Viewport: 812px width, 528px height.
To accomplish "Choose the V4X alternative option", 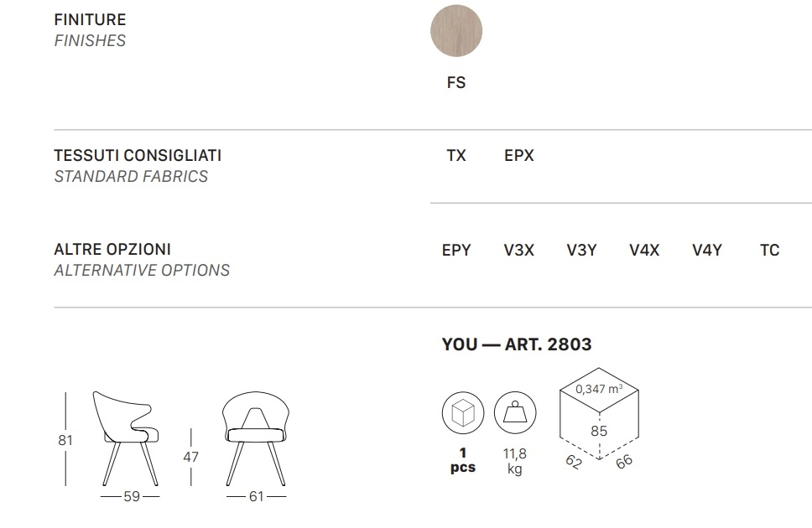I will coord(644,250).
